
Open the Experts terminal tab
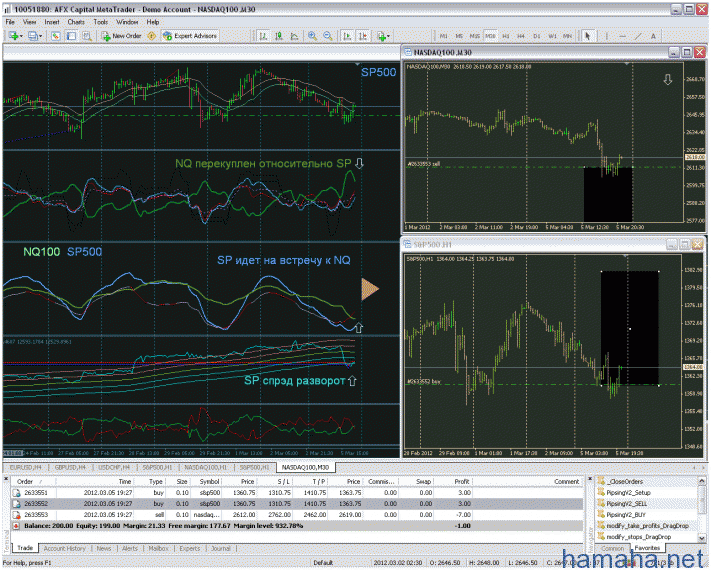click(x=190, y=548)
